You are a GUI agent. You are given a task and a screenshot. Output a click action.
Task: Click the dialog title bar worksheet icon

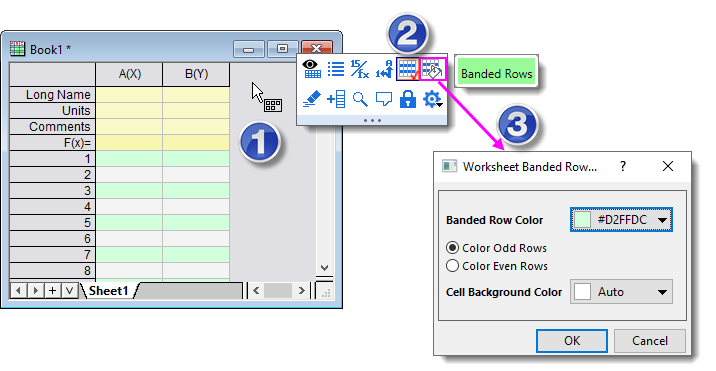coord(450,166)
